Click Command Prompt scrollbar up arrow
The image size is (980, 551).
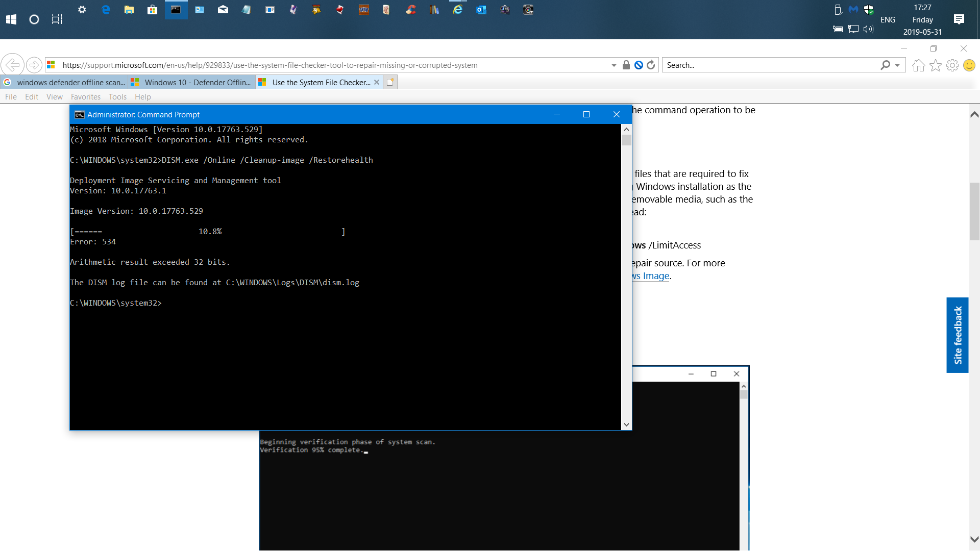(x=626, y=130)
